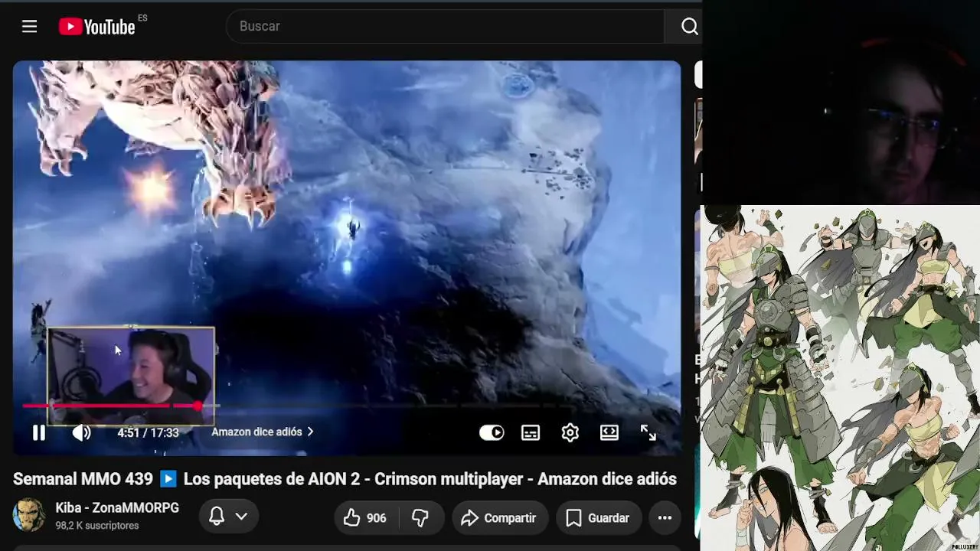Open the chapter 'Amazon dice adiós'
The image size is (980, 551).
pyautogui.click(x=263, y=432)
